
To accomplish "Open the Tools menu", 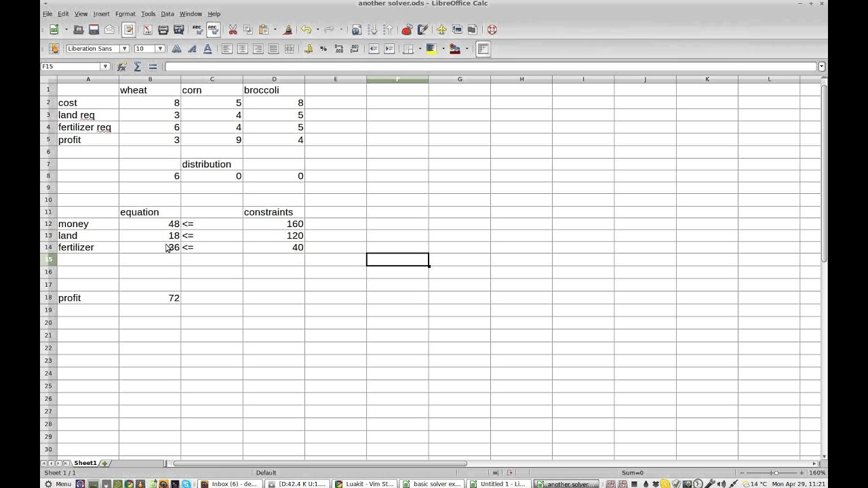I will (x=148, y=14).
